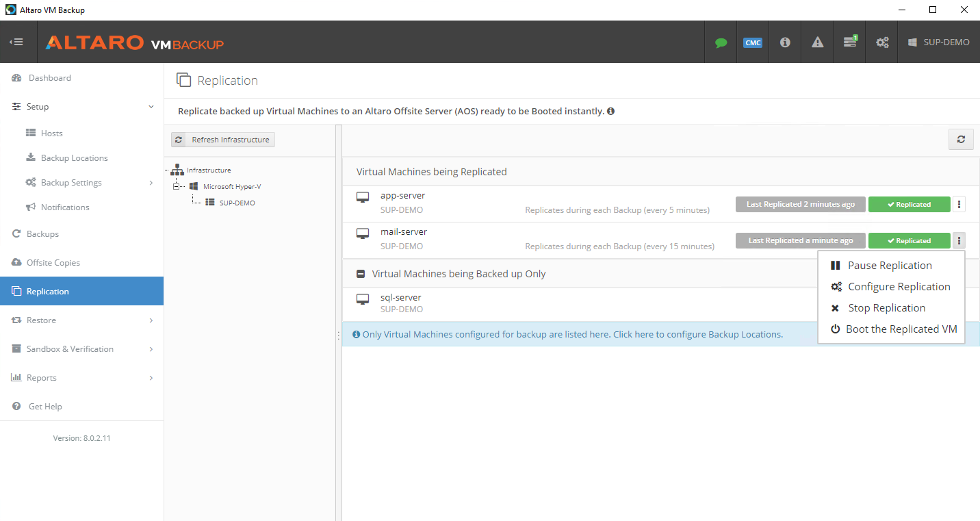980x521 pixels.
Task: Choose Boot the Replicated VM
Action: (891, 329)
